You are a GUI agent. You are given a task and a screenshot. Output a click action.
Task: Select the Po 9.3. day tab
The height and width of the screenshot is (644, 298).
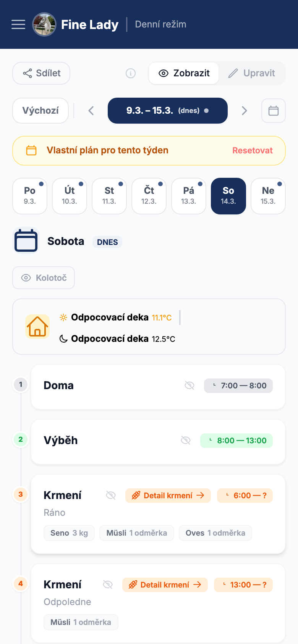point(30,196)
